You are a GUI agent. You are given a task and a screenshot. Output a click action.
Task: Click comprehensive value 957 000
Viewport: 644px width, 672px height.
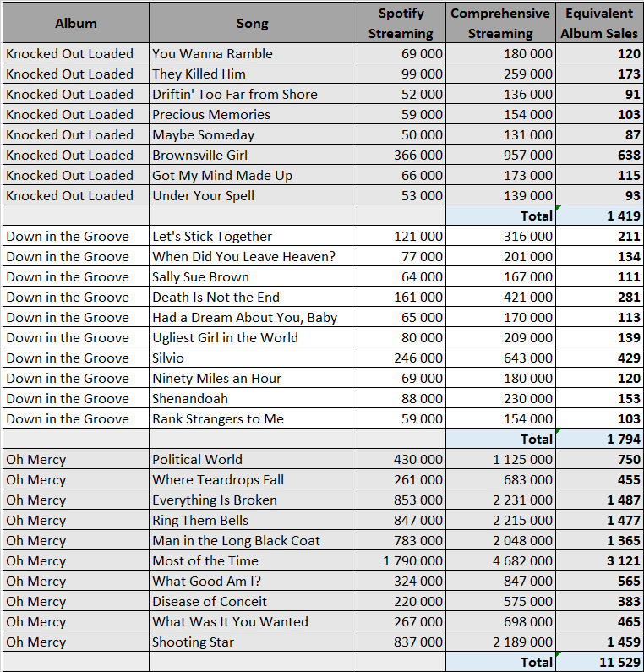pos(500,155)
